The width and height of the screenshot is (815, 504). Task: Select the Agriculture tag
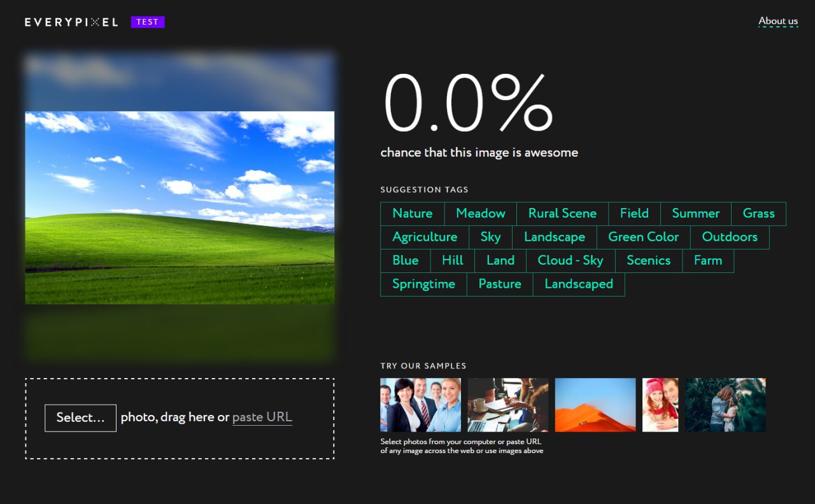pyautogui.click(x=425, y=237)
